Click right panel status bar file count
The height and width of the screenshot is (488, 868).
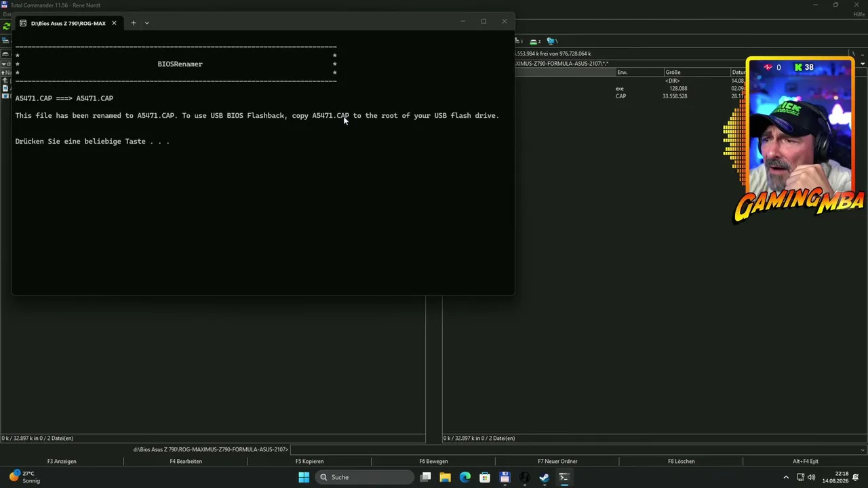coord(479,439)
